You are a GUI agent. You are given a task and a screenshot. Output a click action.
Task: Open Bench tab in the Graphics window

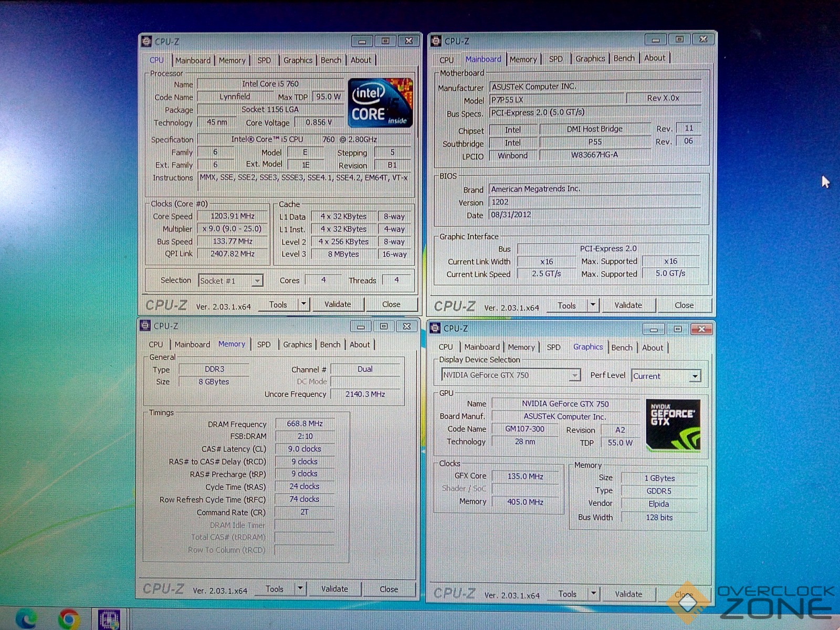[622, 348]
